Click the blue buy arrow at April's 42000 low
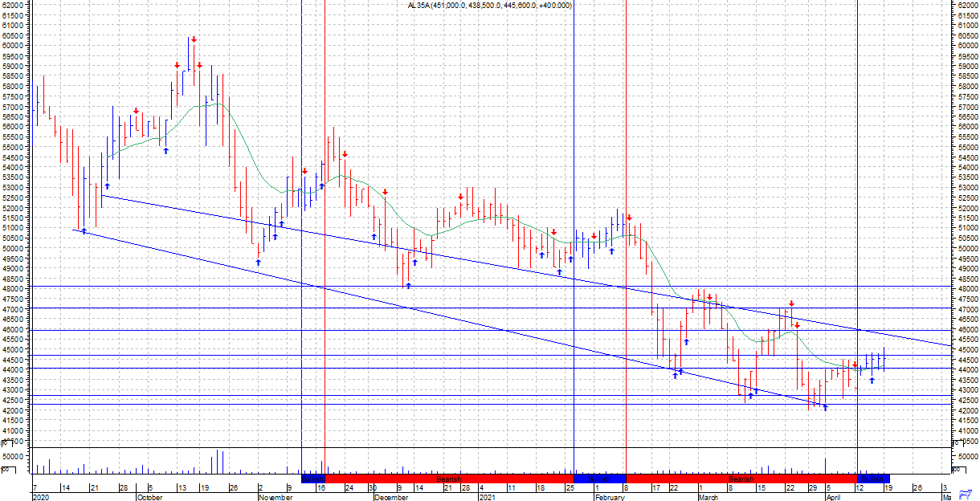980x501 pixels. (825, 408)
